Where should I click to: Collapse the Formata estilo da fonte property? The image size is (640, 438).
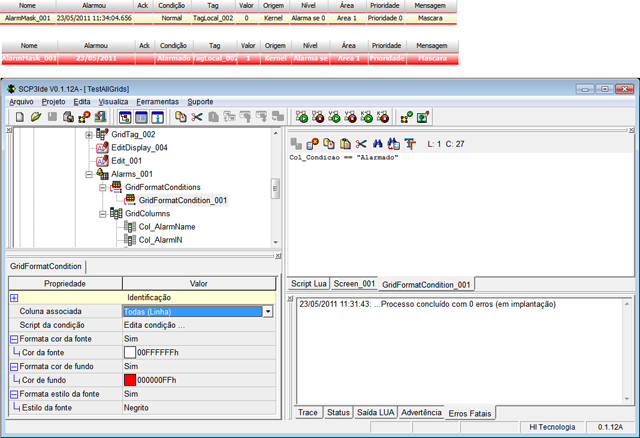click(x=14, y=394)
